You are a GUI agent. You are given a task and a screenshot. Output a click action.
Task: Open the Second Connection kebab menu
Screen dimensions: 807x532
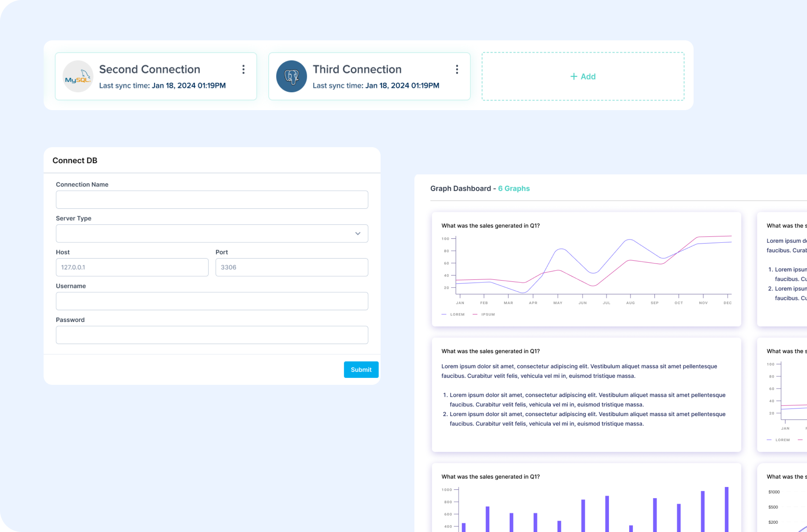(x=244, y=69)
